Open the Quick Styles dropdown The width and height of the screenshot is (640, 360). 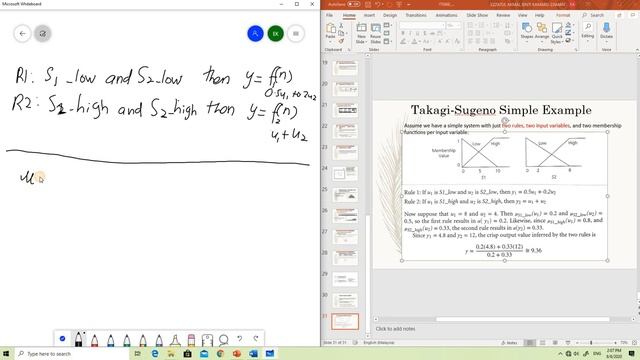[x=557, y=33]
